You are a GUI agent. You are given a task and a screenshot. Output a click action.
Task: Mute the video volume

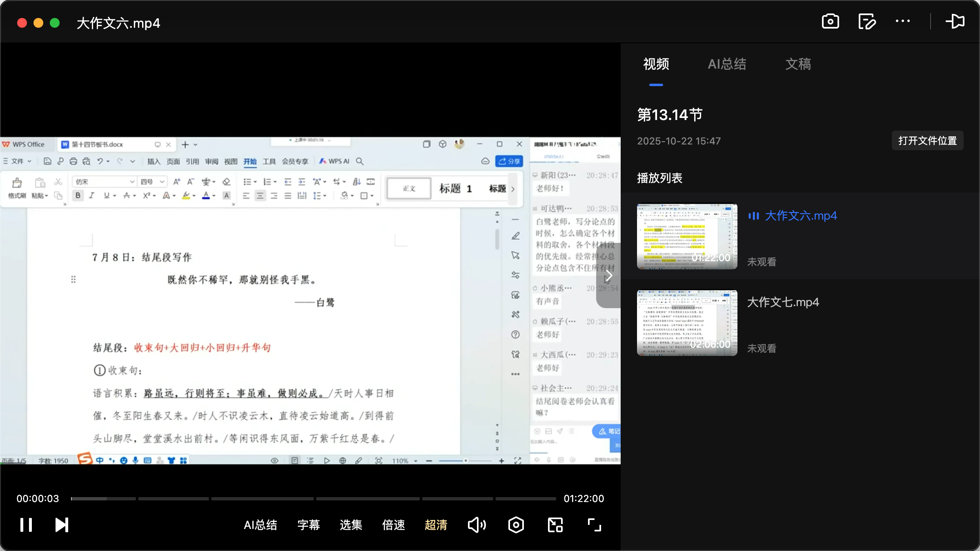(x=477, y=525)
